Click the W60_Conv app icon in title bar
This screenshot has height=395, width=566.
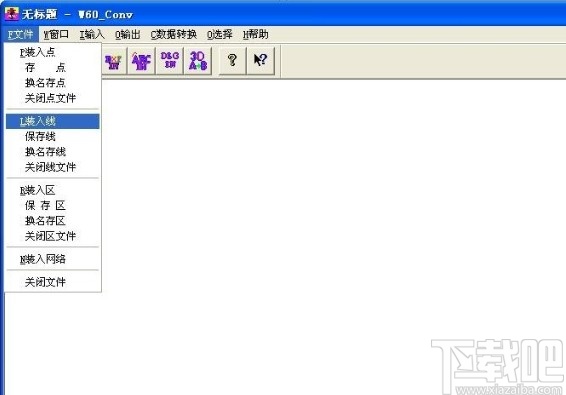click(11, 14)
